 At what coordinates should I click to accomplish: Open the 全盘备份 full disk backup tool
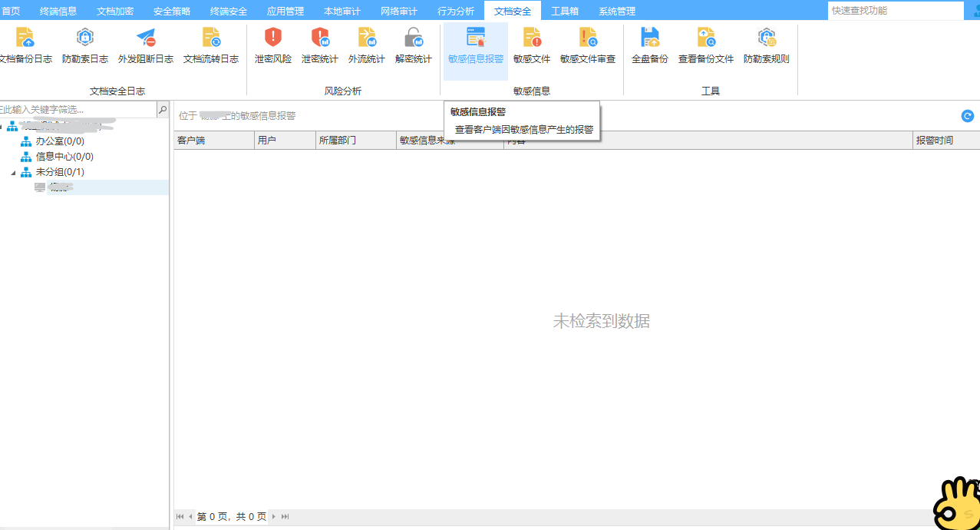click(x=649, y=42)
